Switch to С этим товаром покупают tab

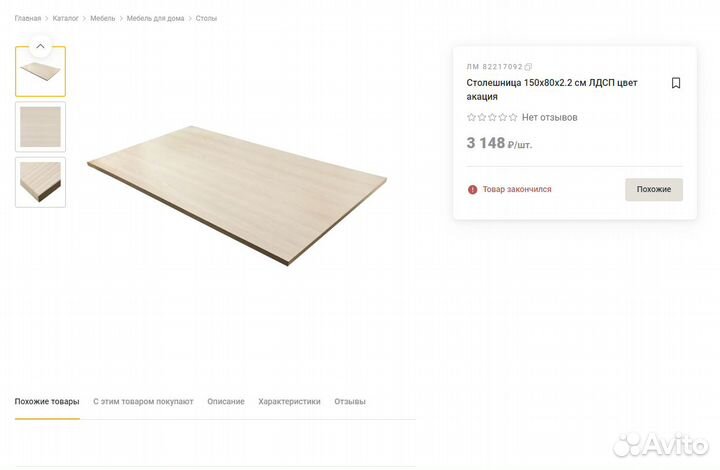tap(143, 402)
